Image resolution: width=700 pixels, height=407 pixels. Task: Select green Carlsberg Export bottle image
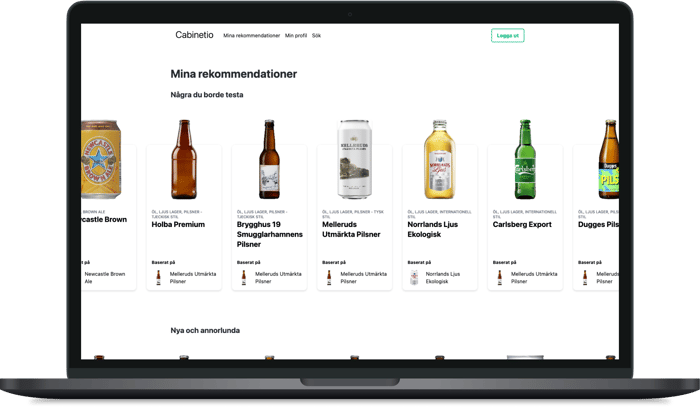pos(525,159)
